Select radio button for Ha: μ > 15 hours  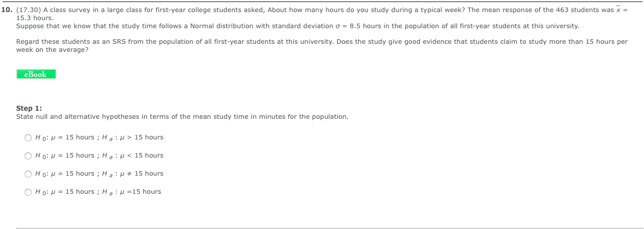pyautogui.click(x=28, y=138)
